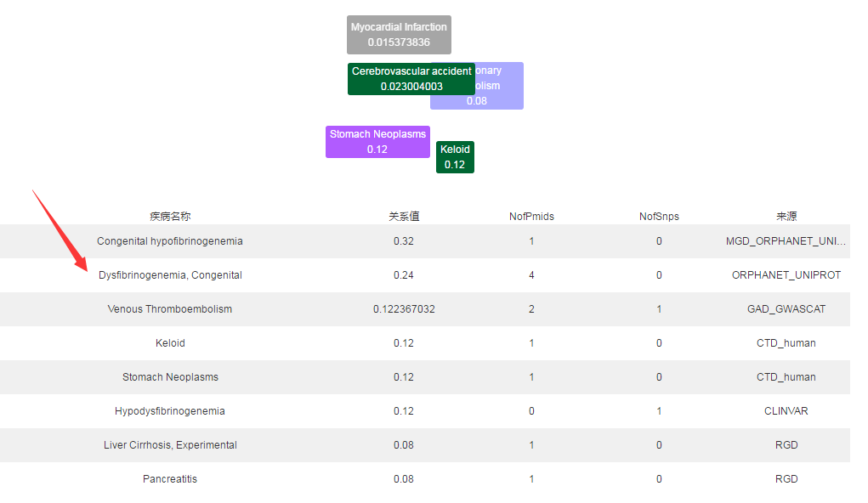Select the CLINVAR source cell
The image size is (868, 503).
click(x=786, y=411)
